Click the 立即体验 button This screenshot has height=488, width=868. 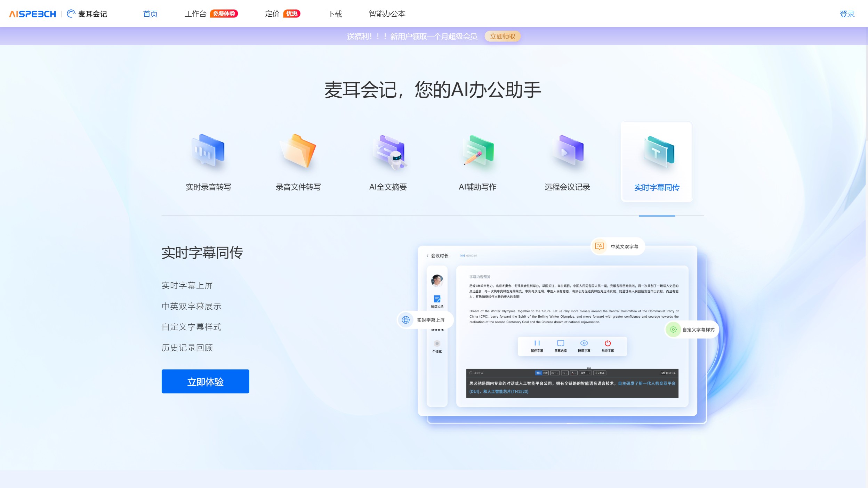coord(205,381)
